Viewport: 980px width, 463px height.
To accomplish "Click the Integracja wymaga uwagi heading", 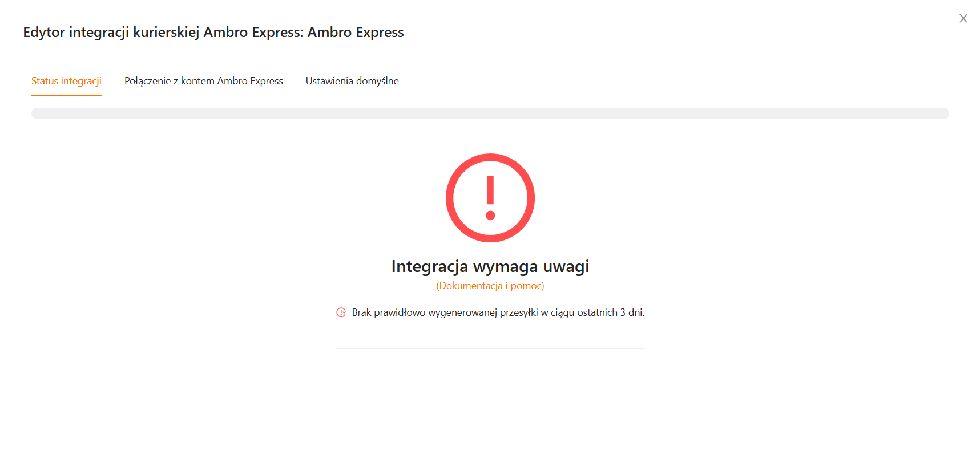I will pos(490,266).
